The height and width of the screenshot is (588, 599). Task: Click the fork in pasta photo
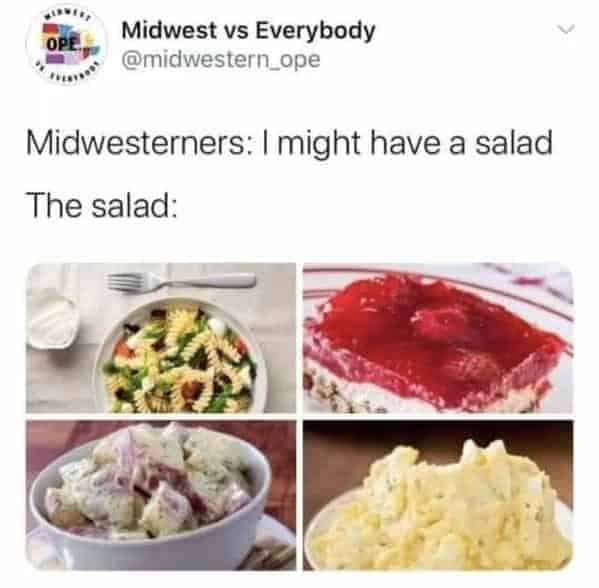(181, 282)
